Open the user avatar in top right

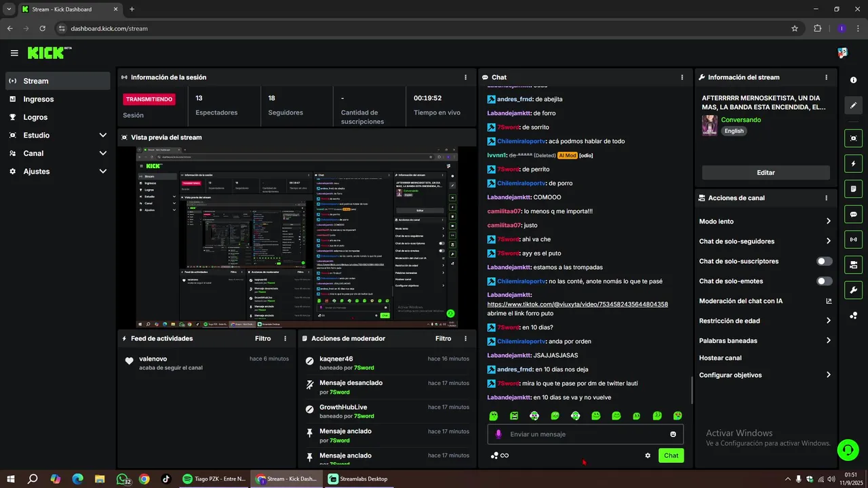[x=842, y=53]
